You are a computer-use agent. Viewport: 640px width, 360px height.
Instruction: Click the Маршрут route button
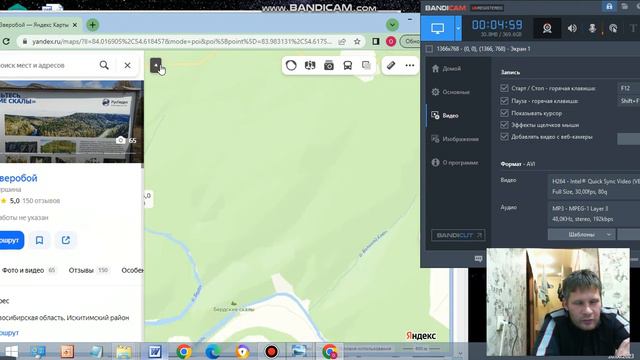coord(11,240)
